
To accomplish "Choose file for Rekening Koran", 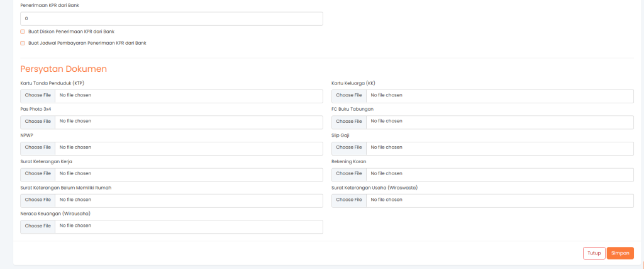I will (x=349, y=173).
